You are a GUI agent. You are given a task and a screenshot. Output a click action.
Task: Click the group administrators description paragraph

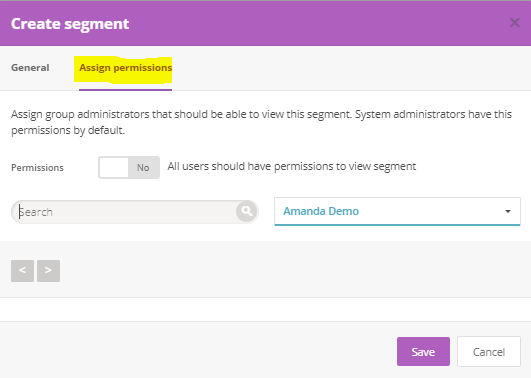(x=261, y=122)
